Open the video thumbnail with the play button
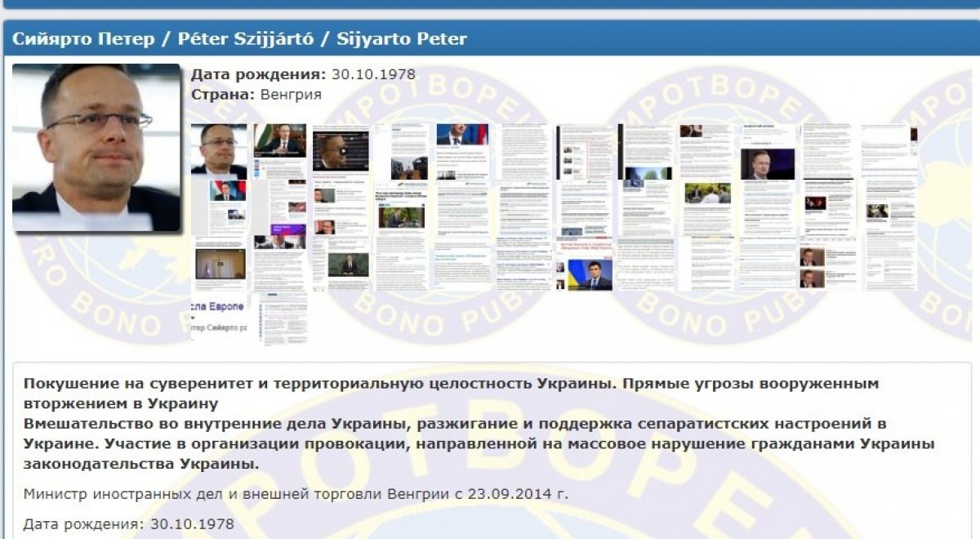This screenshot has height=539, width=980. tap(341, 151)
